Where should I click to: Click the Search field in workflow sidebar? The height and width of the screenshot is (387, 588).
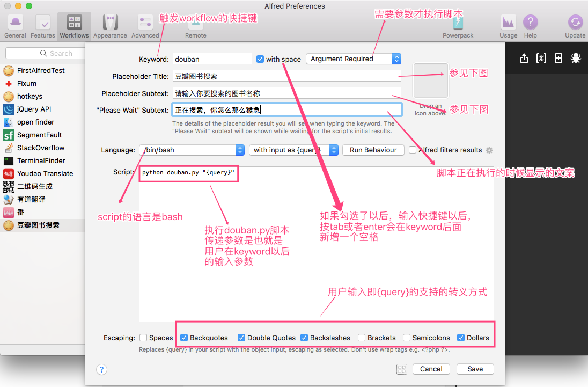(46, 53)
